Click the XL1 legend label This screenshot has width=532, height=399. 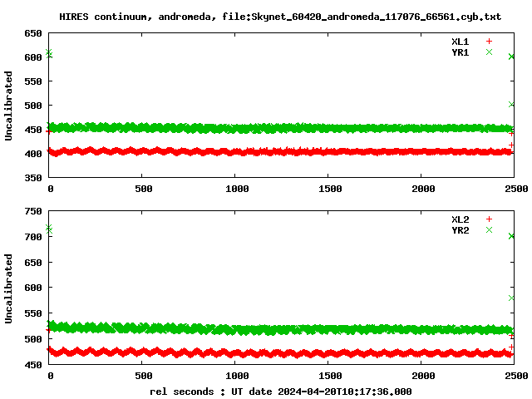460,42
